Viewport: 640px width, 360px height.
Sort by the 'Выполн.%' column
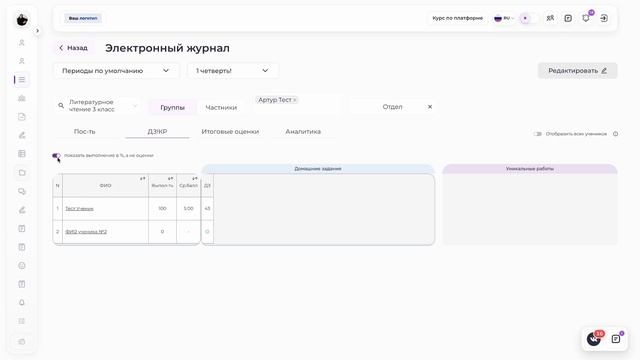pos(170,179)
